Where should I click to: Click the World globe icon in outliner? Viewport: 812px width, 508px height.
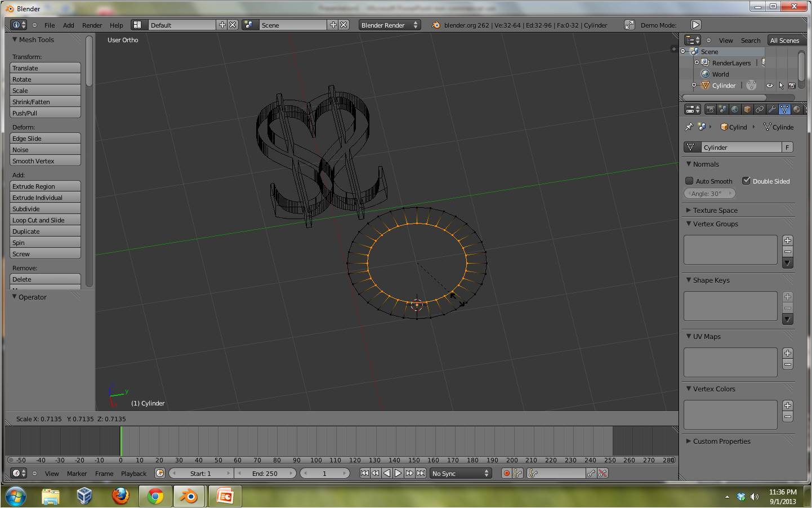(705, 74)
